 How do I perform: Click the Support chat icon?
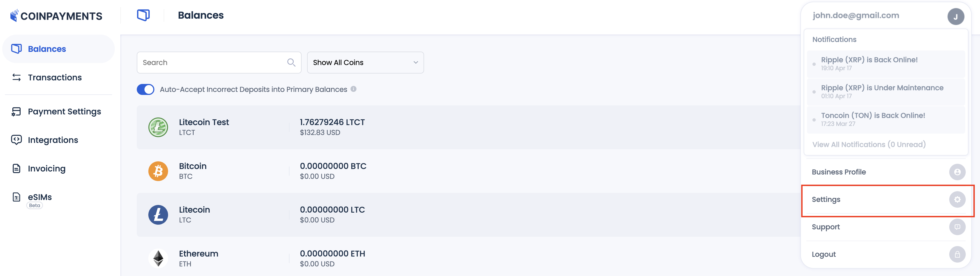pos(957,227)
